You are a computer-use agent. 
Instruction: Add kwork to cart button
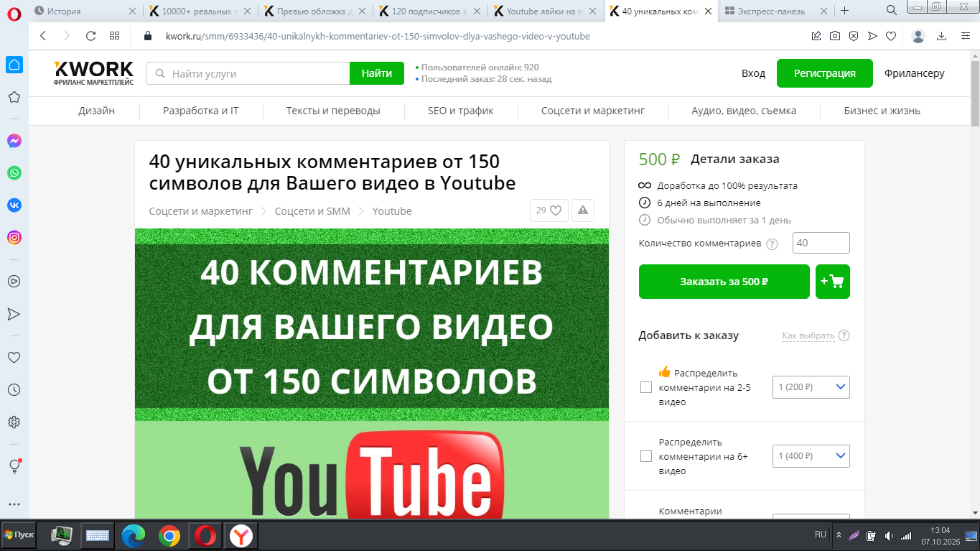pyautogui.click(x=833, y=282)
